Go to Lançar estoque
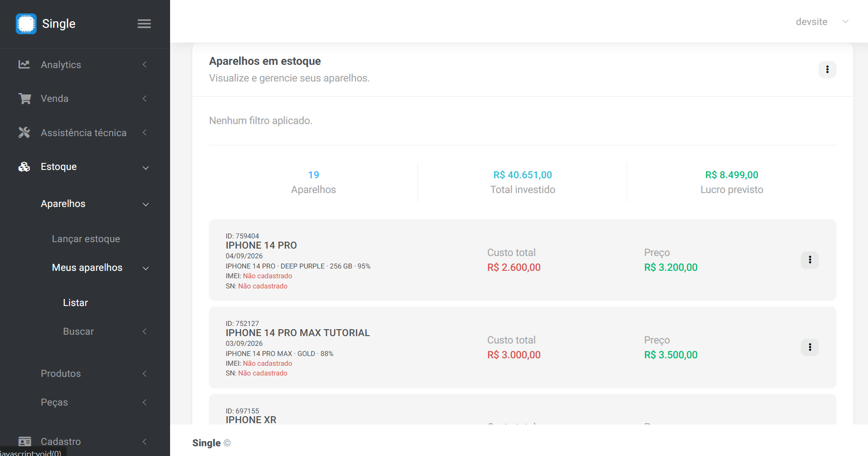 click(86, 239)
